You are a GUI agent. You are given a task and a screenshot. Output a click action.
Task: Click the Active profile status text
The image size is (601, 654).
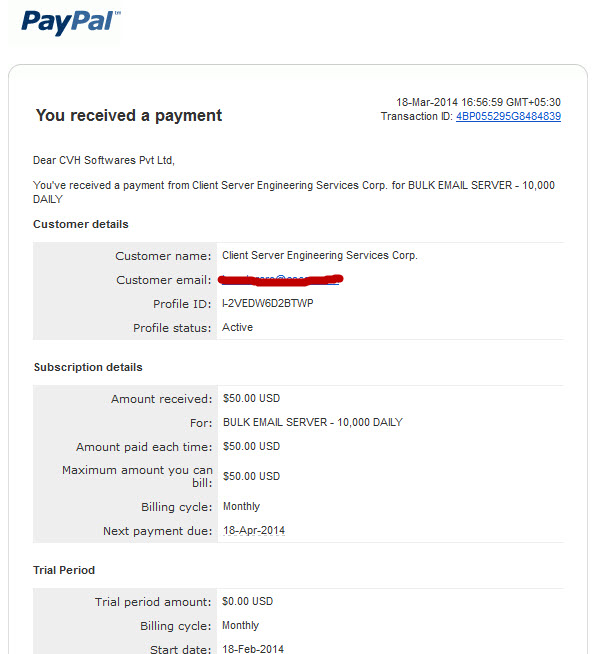(237, 327)
